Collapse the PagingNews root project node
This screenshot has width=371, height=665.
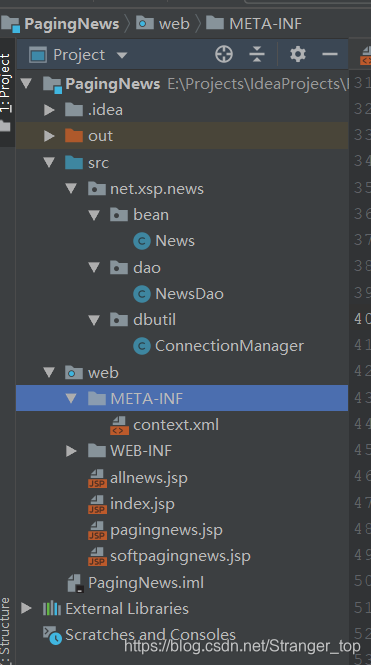26,83
